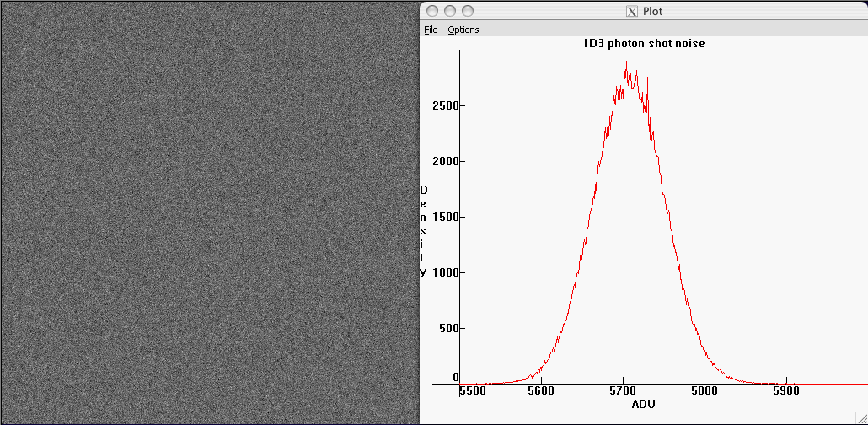Click the 5500 tick label on the x-axis

[x=473, y=391]
